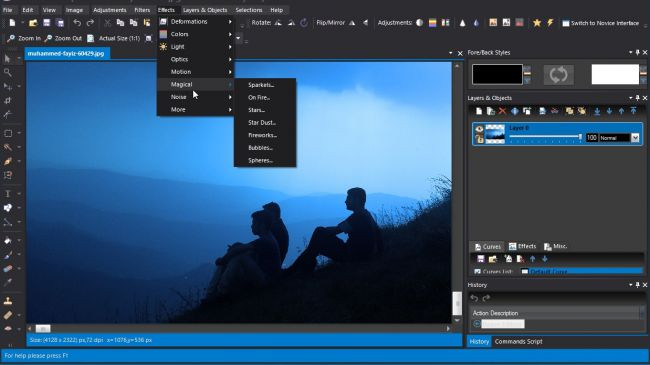Expand the More submenu

(195, 110)
